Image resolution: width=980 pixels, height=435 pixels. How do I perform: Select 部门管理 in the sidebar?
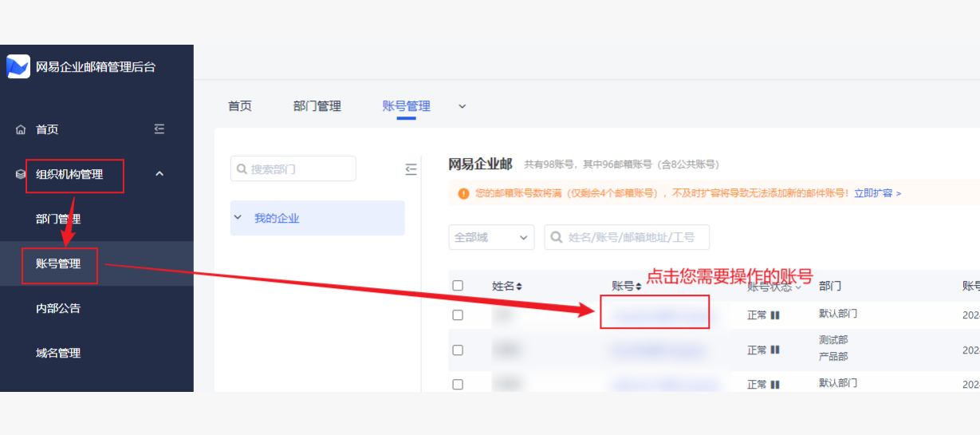[58, 219]
